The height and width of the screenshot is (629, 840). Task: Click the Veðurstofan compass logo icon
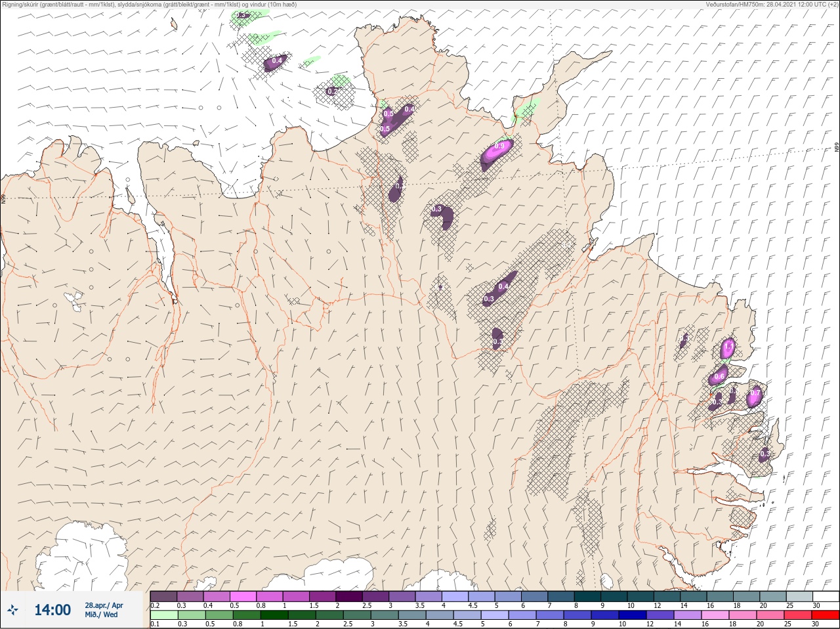point(13,610)
